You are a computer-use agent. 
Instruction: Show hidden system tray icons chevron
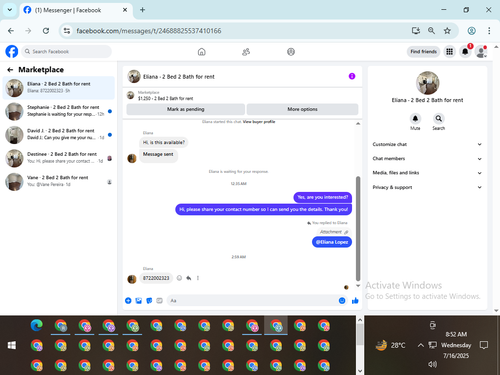[x=421, y=345]
